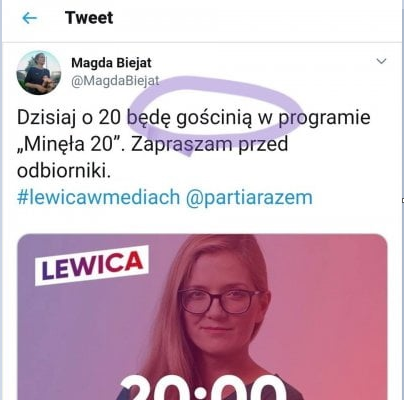Click the word gościnią in tweet
This screenshot has height=400, width=404.
pyautogui.click(x=214, y=118)
